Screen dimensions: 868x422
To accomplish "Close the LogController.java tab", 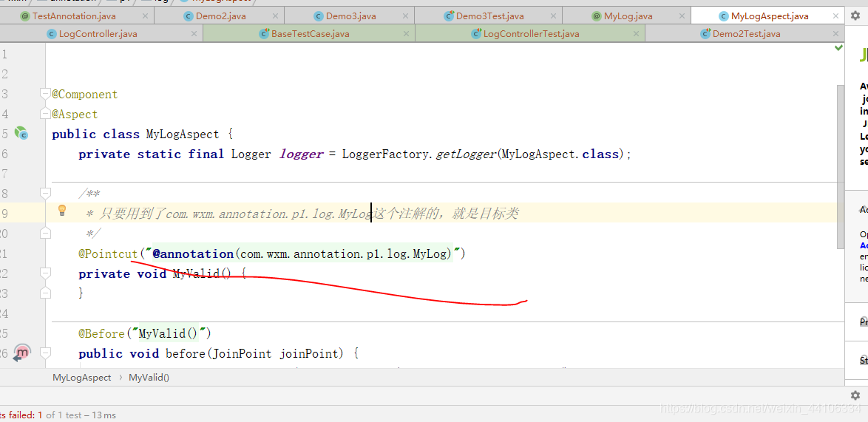I will pyautogui.click(x=194, y=34).
